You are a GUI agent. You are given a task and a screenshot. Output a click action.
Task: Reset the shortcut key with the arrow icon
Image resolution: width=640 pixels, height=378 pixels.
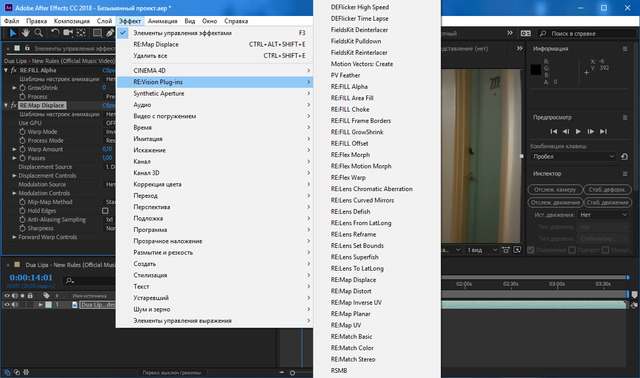pos(624,157)
